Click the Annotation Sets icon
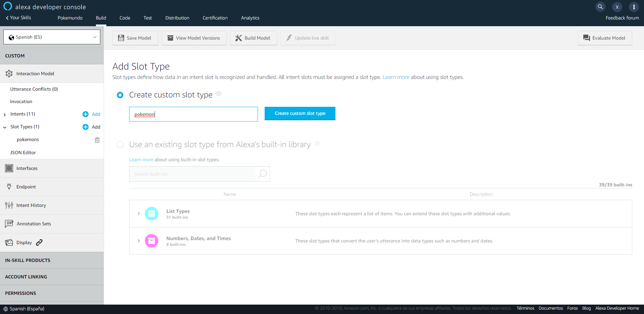The image size is (644, 314). click(x=9, y=224)
